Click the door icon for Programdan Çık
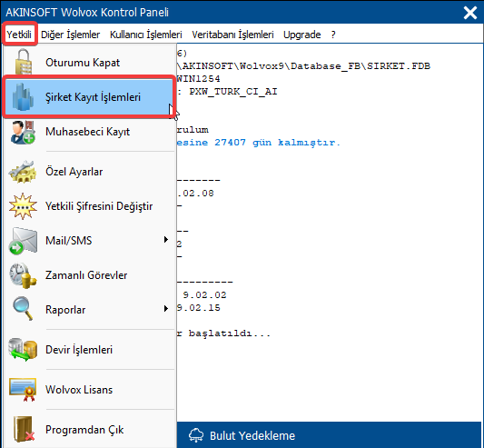 tap(24, 430)
